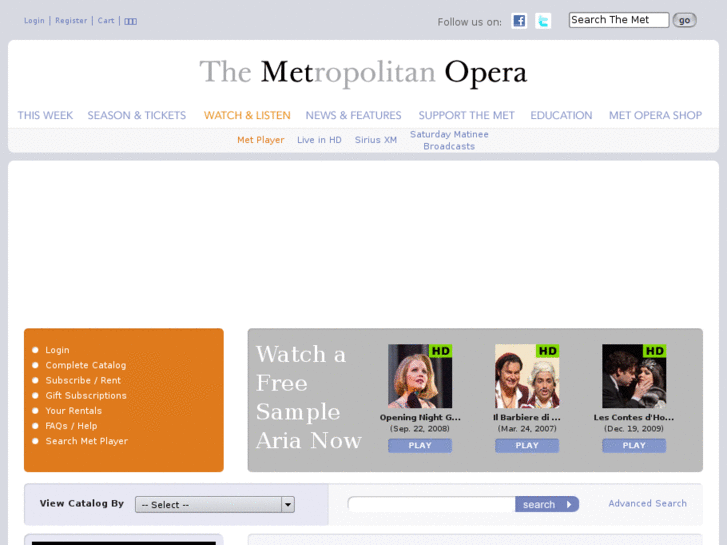Open the WATCH & LISTEN menu
The image size is (727, 545).
[x=247, y=115]
